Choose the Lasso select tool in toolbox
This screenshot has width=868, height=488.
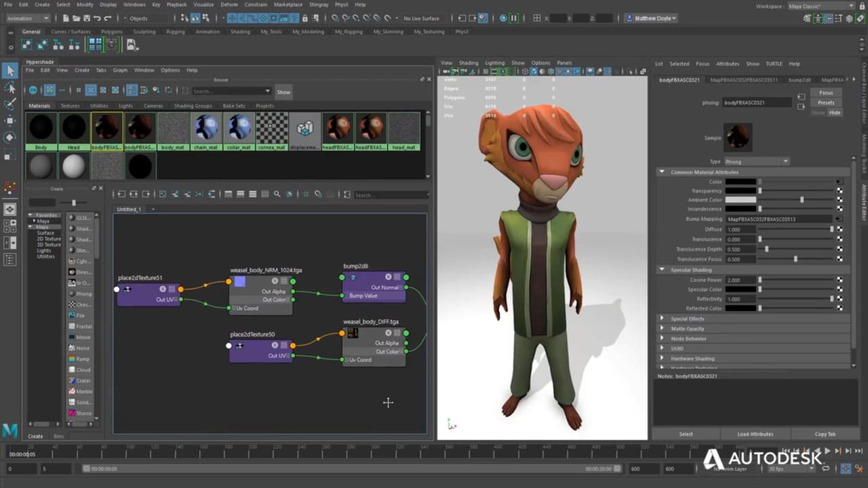10,87
